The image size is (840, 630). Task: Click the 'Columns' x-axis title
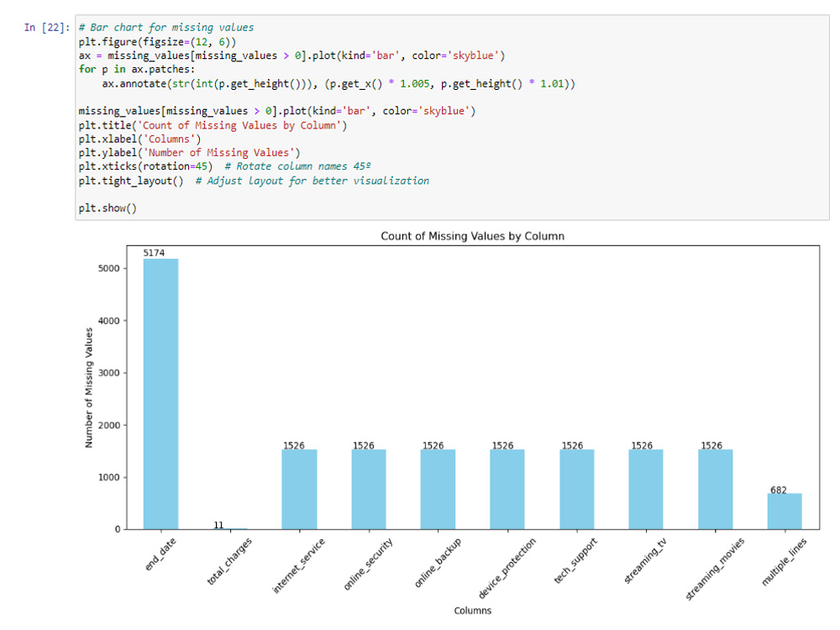(472, 610)
